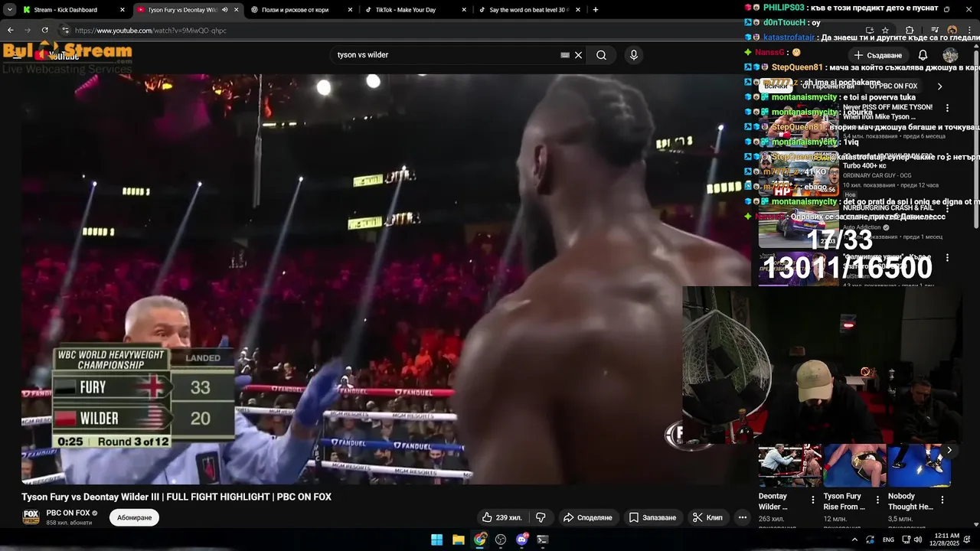Open the NURBURGRING CRASH & FAIL thumbnail
This screenshot has width=980, height=551.
(799, 224)
